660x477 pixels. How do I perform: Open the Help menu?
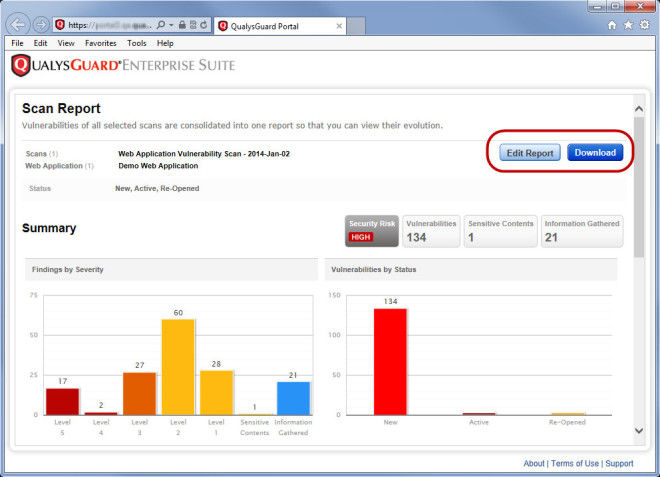coord(165,43)
